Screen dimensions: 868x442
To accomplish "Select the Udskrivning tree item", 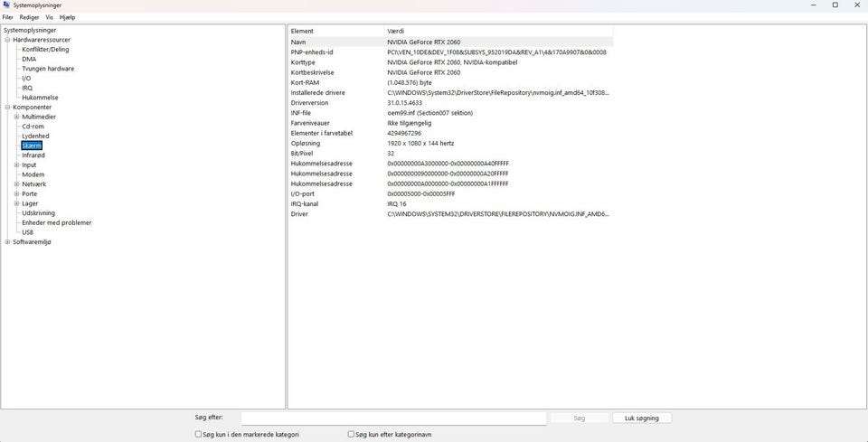I will tap(38, 213).
